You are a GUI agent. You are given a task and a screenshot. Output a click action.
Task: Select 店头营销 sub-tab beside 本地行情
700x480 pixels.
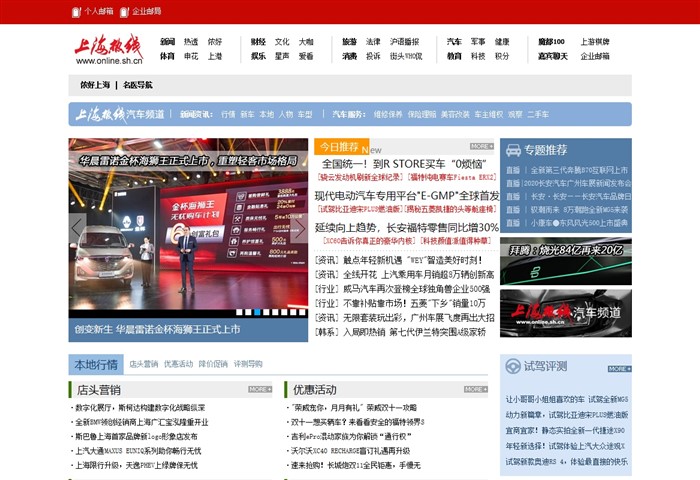143,364
